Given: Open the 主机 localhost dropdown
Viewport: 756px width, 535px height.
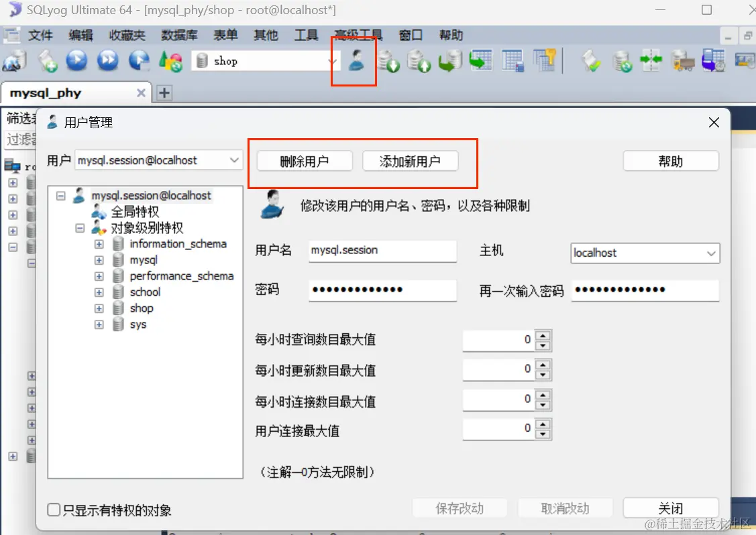Looking at the screenshot, I should click(711, 253).
